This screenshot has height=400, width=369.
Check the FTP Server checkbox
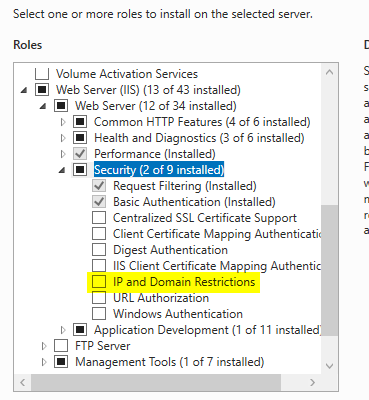[61, 346]
